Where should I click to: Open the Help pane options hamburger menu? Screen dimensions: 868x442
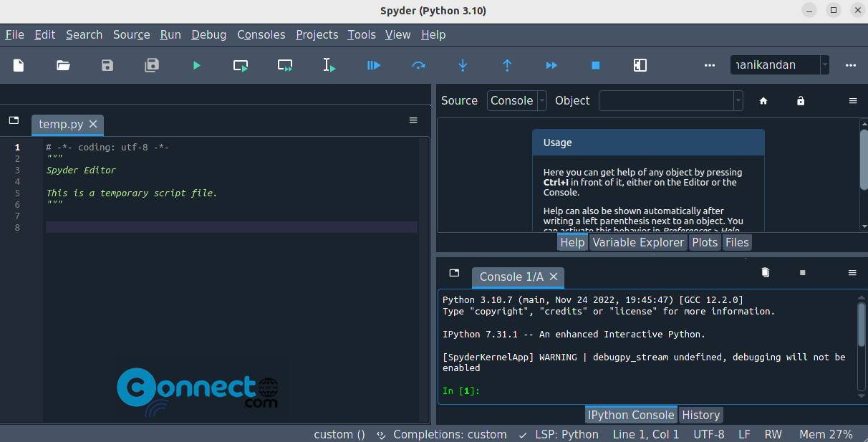point(853,101)
